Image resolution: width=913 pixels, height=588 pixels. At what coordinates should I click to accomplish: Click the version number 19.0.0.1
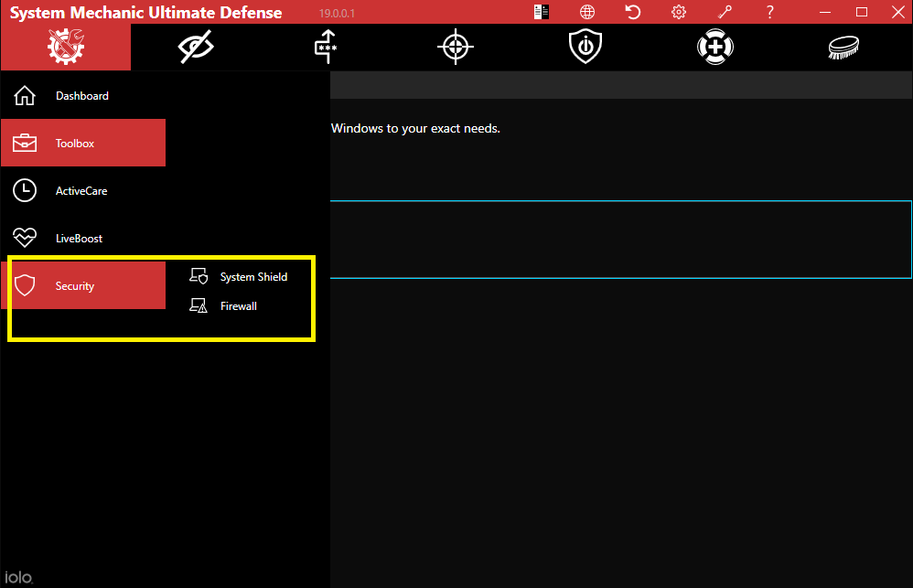click(337, 14)
